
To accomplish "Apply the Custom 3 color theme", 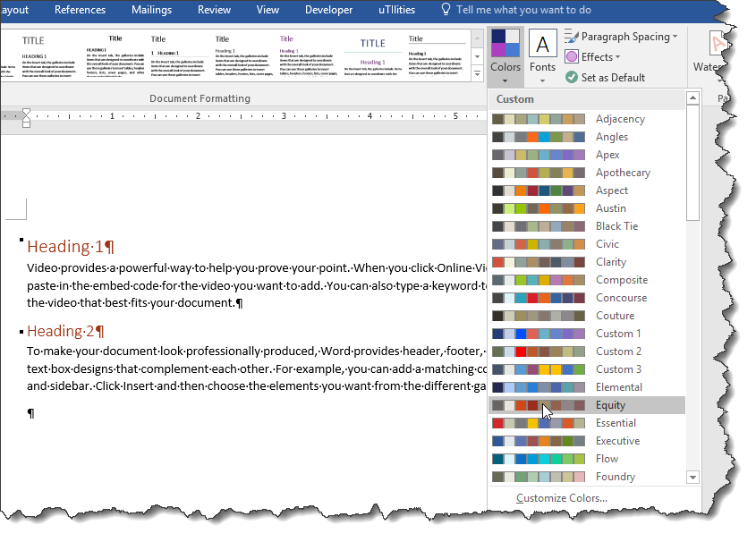I will pos(587,369).
